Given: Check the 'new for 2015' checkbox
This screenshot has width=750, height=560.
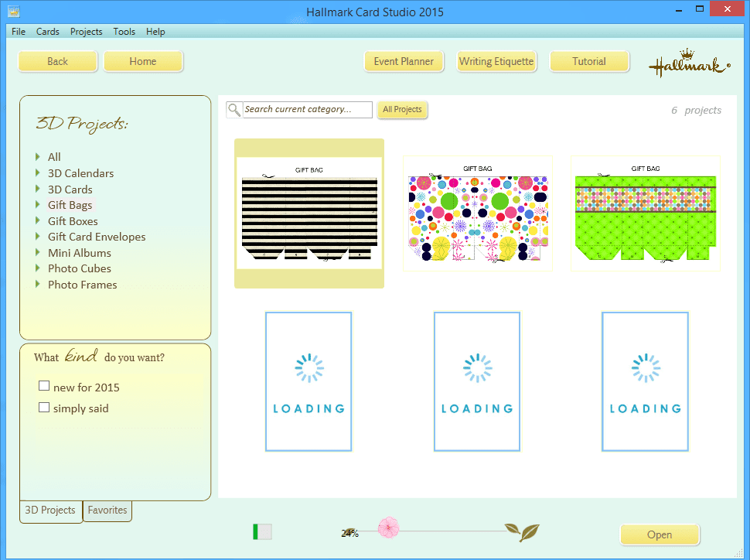Looking at the screenshot, I should click(44, 386).
